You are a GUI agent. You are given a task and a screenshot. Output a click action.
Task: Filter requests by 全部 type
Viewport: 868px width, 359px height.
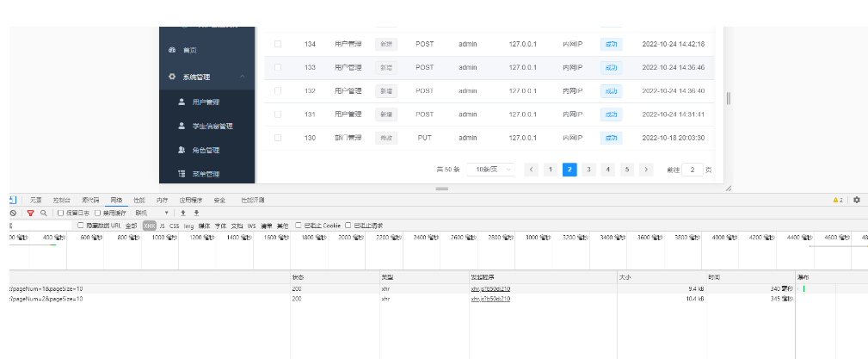[x=132, y=226]
